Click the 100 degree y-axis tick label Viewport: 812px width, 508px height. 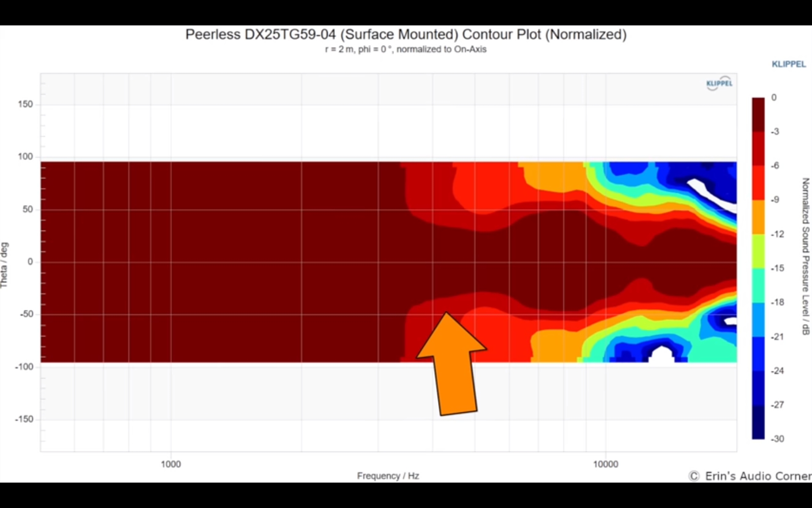click(x=25, y=157)
